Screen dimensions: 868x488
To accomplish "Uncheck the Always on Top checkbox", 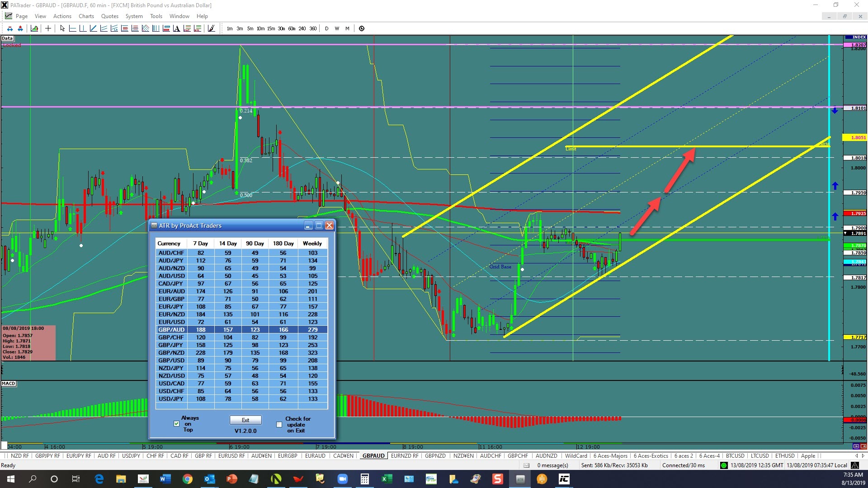I will click(x=176, y=424).
